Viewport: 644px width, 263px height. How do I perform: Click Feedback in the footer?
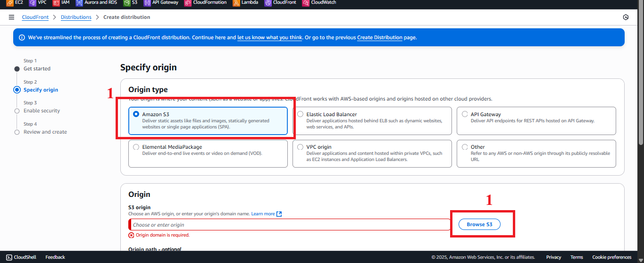(x=55, y=257)
